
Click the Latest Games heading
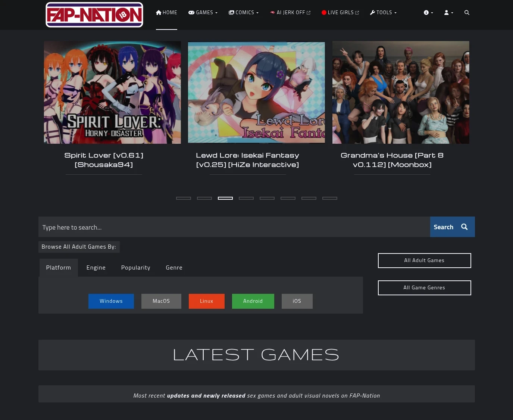256,355
